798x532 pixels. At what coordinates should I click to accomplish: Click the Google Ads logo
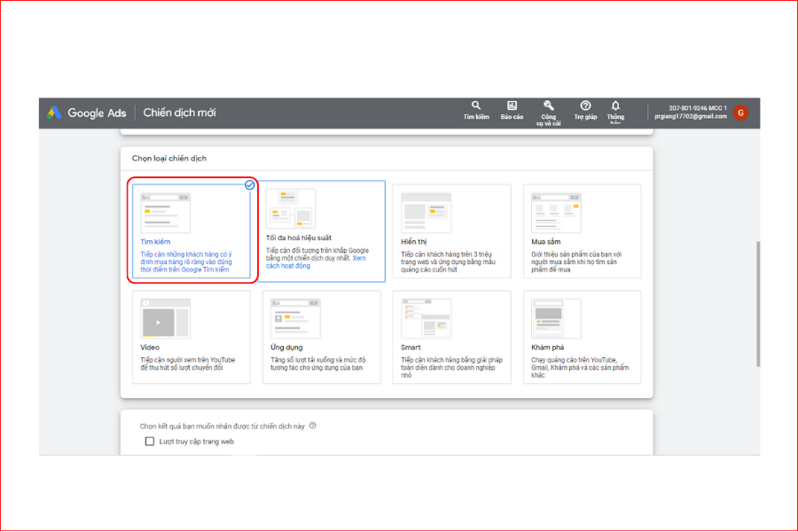pos(87,113)
